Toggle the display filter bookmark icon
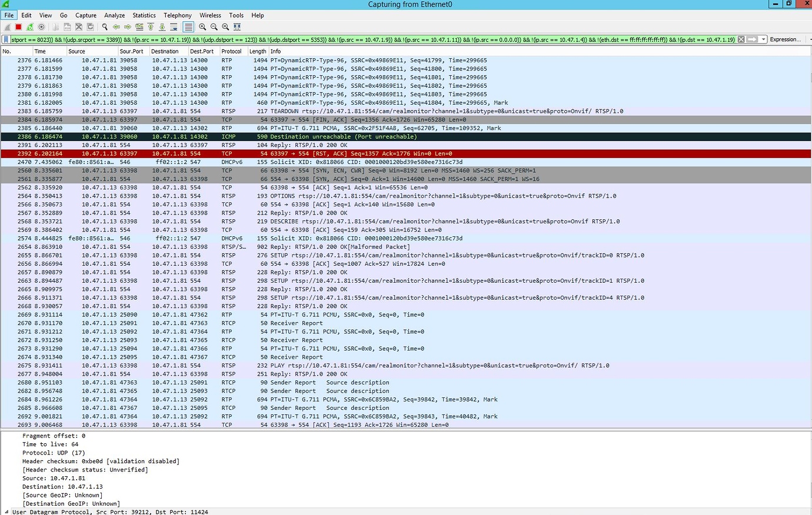The height and width of the screenshot is (515, 812). 6,39
